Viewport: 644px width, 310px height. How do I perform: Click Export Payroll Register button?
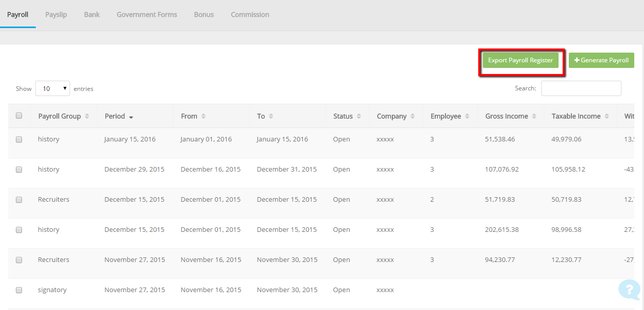click(521, 60)
